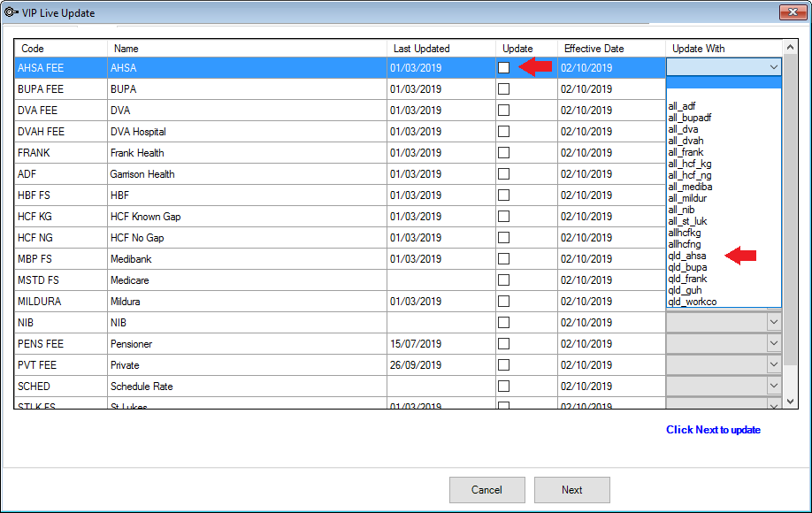
Task: Select all_hcf_kg in the dropdown
Action: [724, 164]
